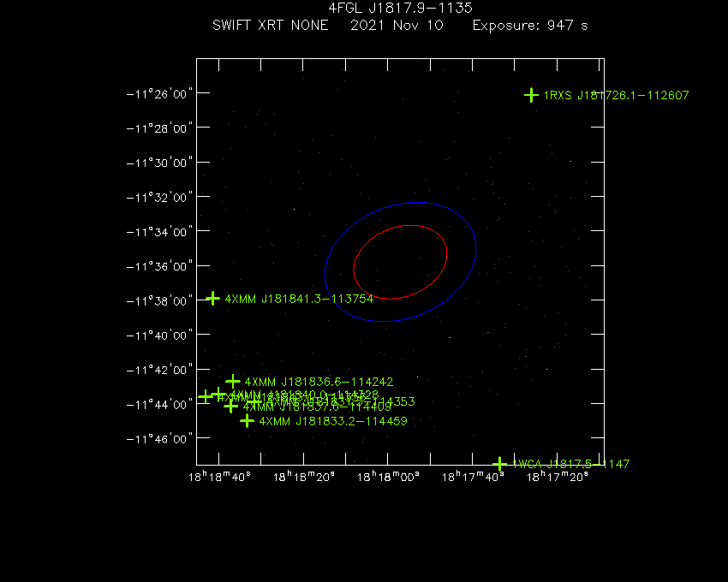Click the -11°32'00" declination axis label
This screenshot has width=728, height=582.
coord(159,198)
